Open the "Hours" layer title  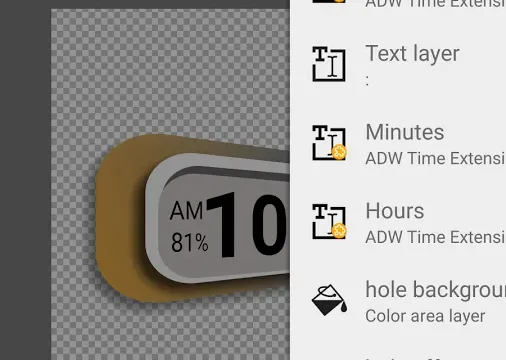[395, 211]
